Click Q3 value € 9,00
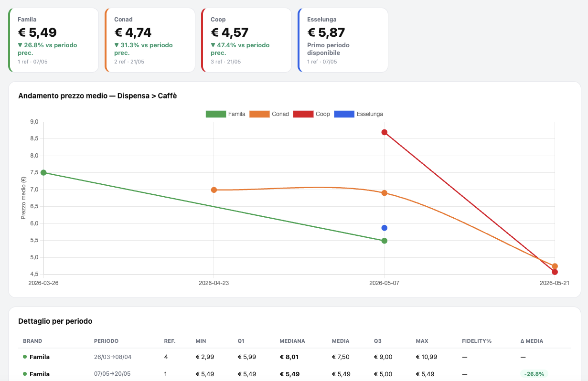This screenshot has height=381, width=588. (383, 357)
